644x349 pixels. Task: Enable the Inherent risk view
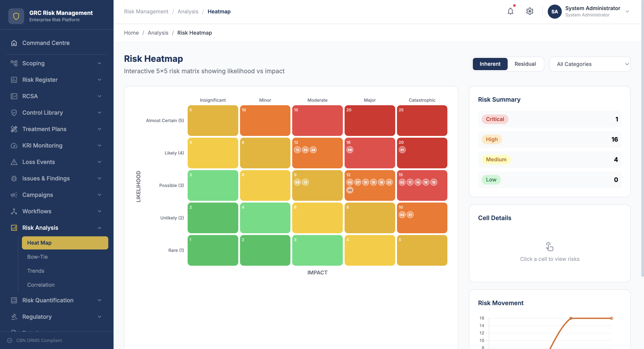pyautogui.click(x=490, y=64)
